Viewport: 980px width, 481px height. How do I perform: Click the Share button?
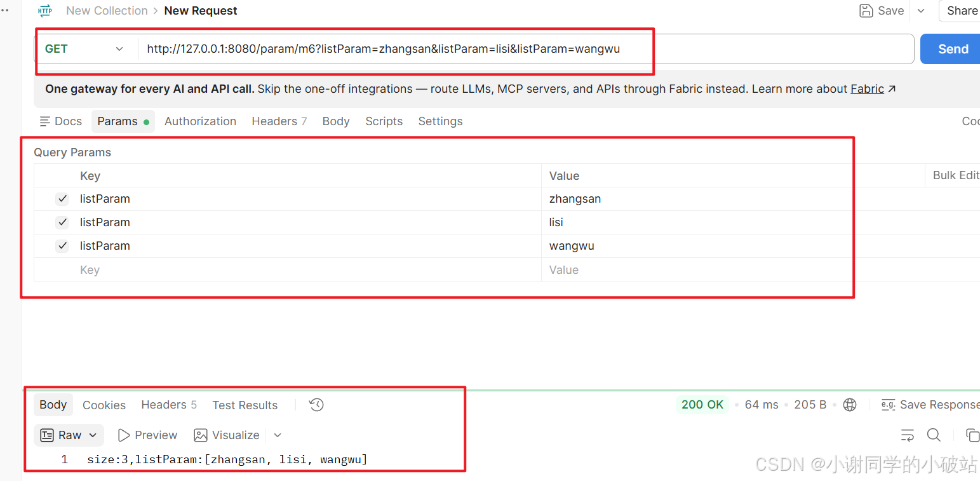pos(960,11)
